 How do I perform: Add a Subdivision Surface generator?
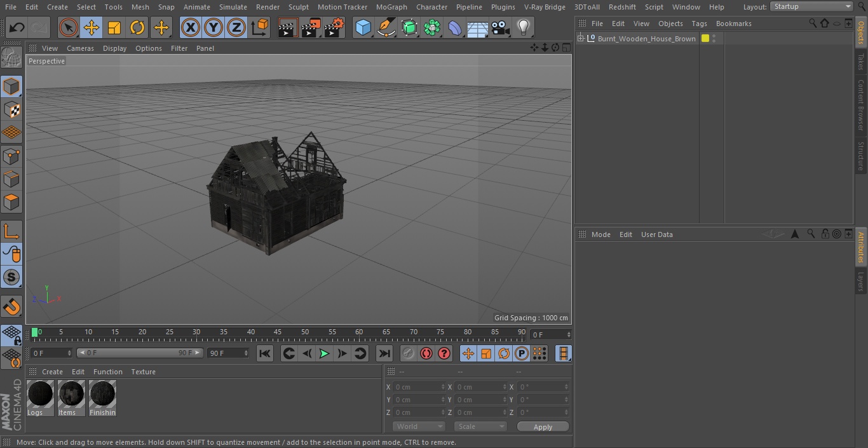pyautogui.click(x=409, y=27)
